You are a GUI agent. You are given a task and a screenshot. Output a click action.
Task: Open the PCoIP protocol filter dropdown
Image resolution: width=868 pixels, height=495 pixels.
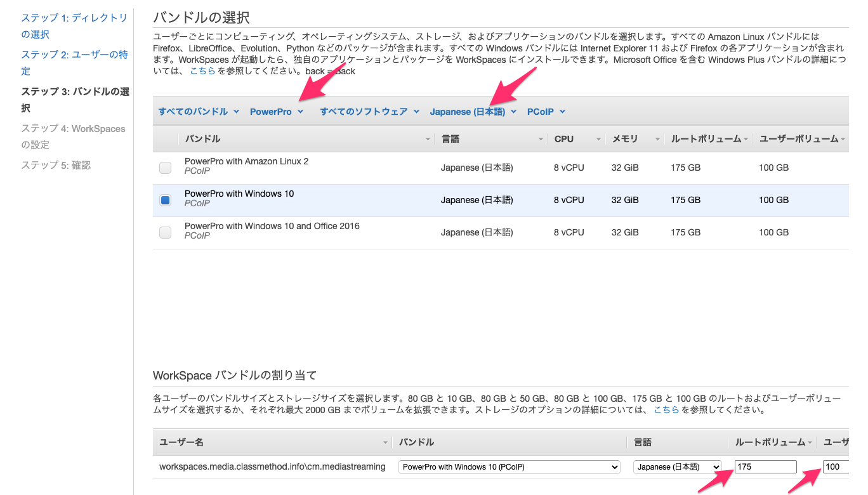pos(546,112)
